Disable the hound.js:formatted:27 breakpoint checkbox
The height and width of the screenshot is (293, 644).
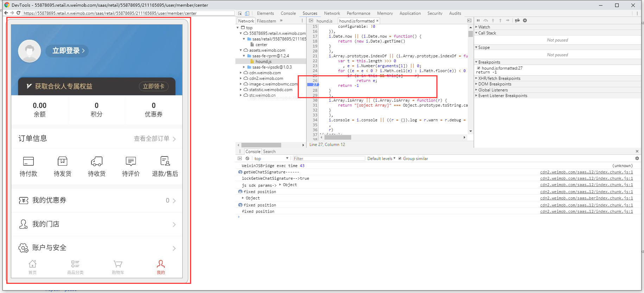coord(479,68)
